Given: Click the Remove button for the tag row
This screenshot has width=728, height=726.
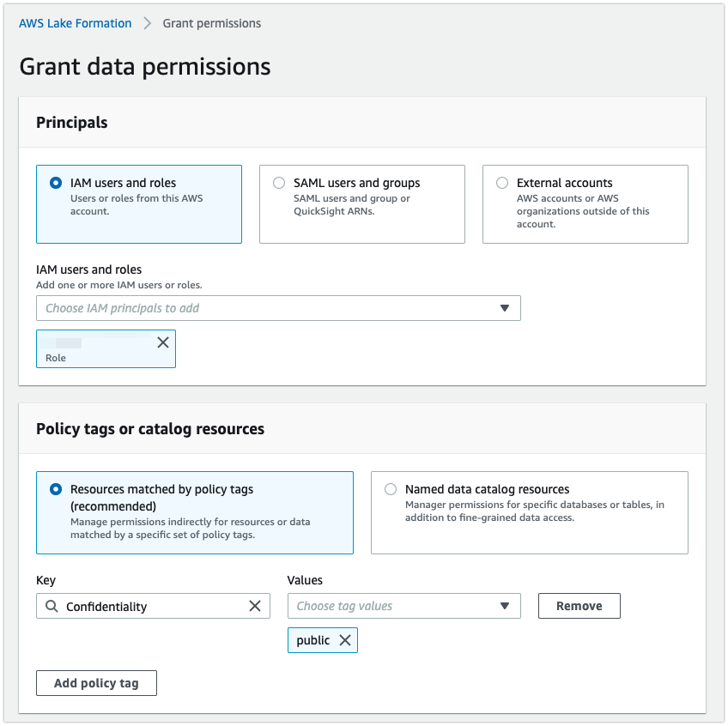Looking at the screenshot, I should tap(579, 606).
